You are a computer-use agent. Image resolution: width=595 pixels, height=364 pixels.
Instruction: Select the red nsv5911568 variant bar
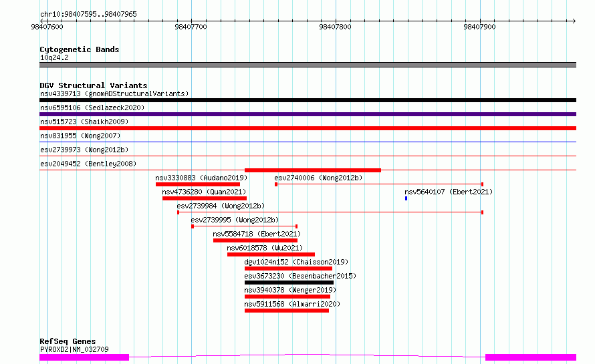[x=287, y=311]
